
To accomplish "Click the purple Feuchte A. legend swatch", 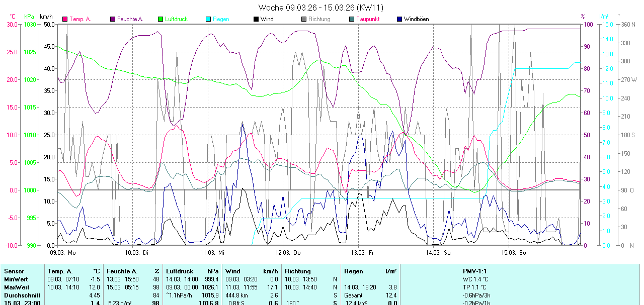I will pyautogui.click(x=113, y=19).
